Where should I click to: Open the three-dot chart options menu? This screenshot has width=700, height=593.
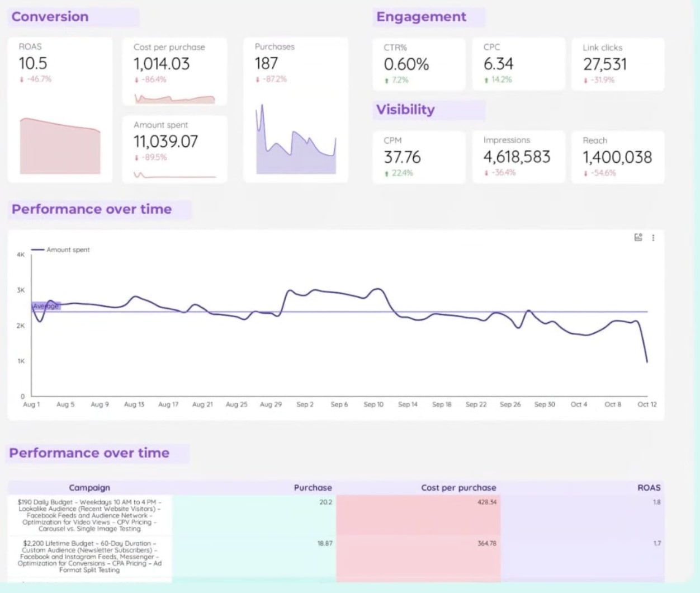point(653,238)
